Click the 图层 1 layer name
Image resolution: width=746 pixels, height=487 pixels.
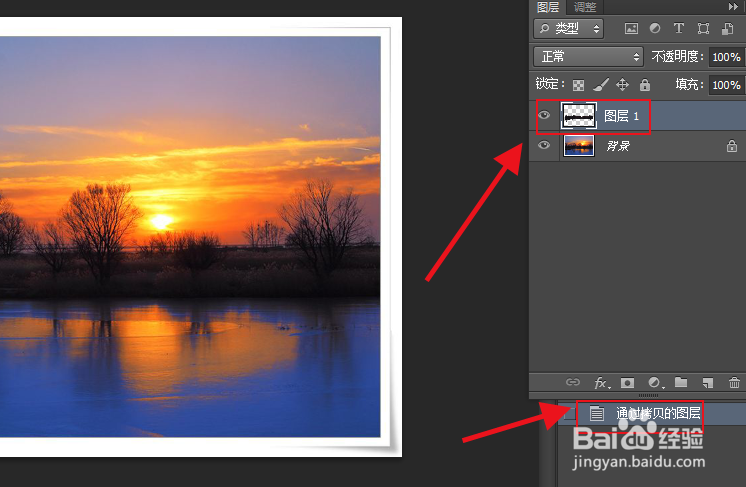(x=621, y=116)
